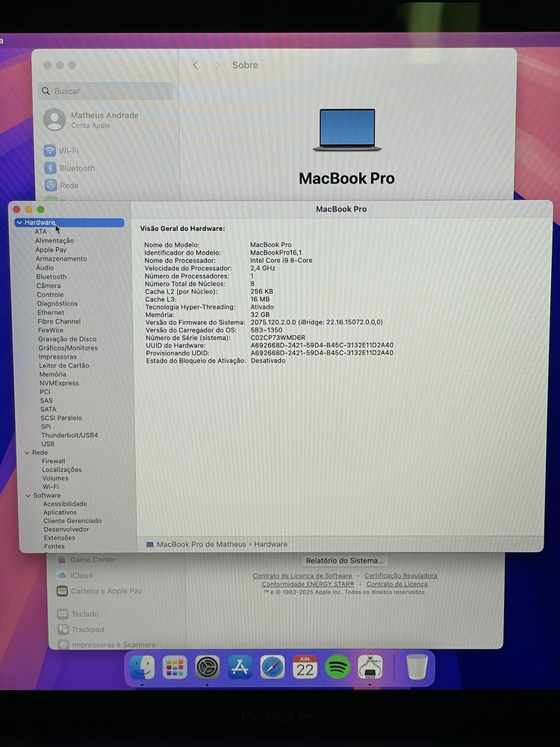Click the Rede globe icon in Settings
560x747 pixels.
51,185
